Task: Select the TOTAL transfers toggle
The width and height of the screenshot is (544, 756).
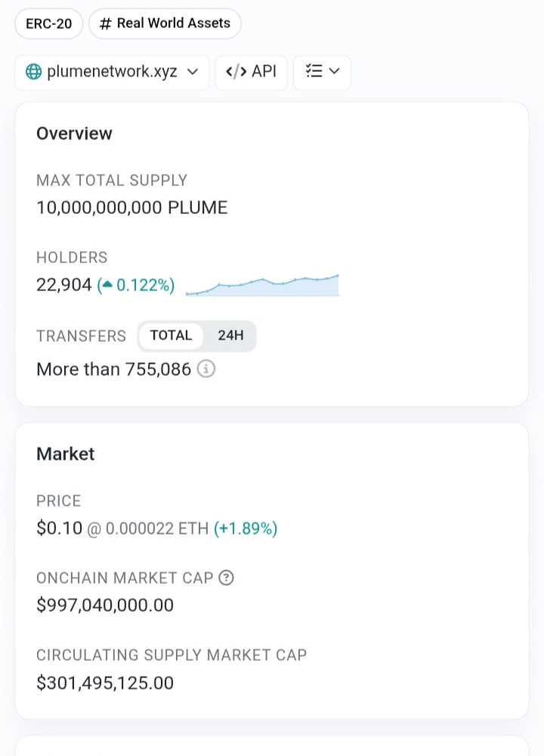Action: [x=171, y=336]
